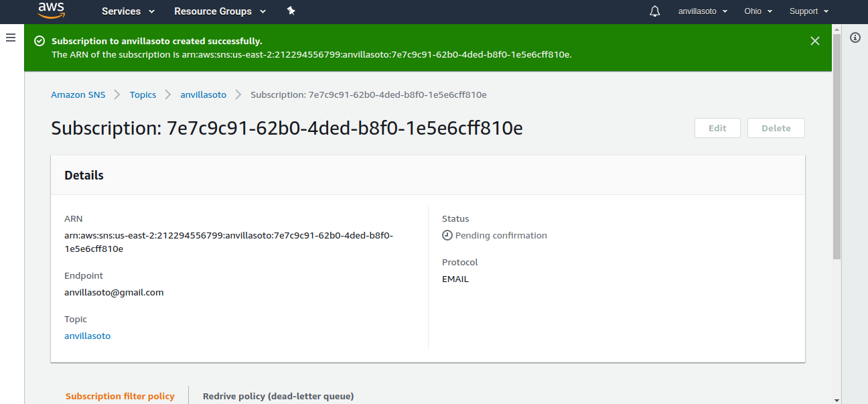Click the Pending confirmation status text
Image resolution: width=868 pixels, height=404 pixels.
coord(501,235)
